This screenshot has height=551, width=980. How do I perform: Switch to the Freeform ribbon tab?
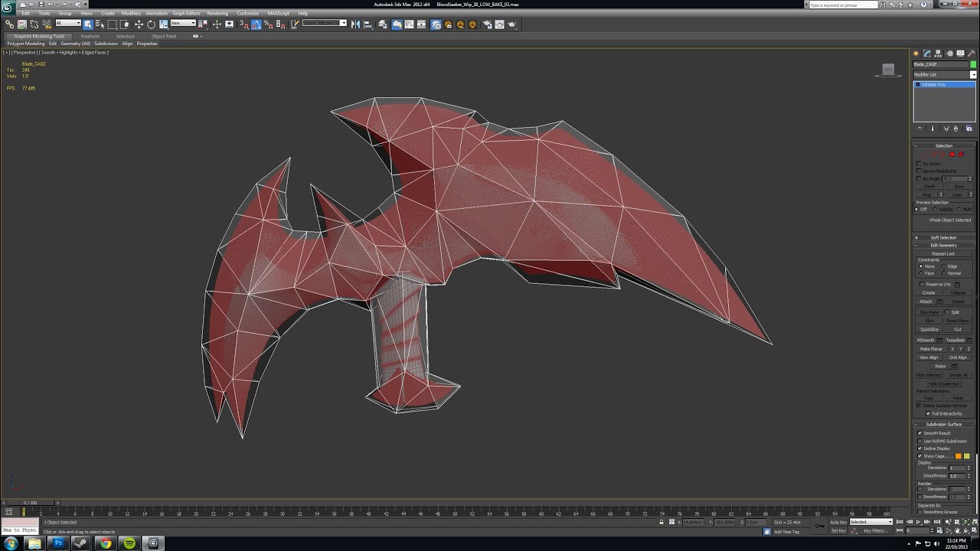pyautogui.click(x=90, y=36)
